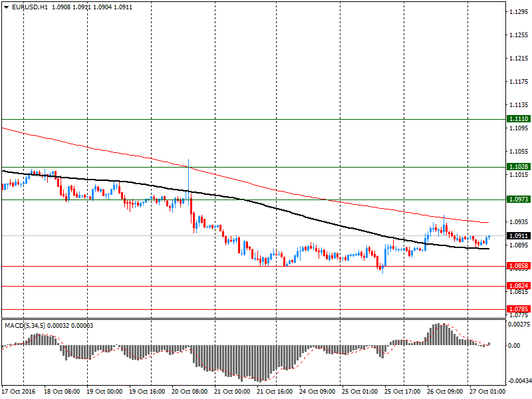532x399 pixels.
Task: Select the EURUSD,H1 symbol label
Action: [29, 7]
